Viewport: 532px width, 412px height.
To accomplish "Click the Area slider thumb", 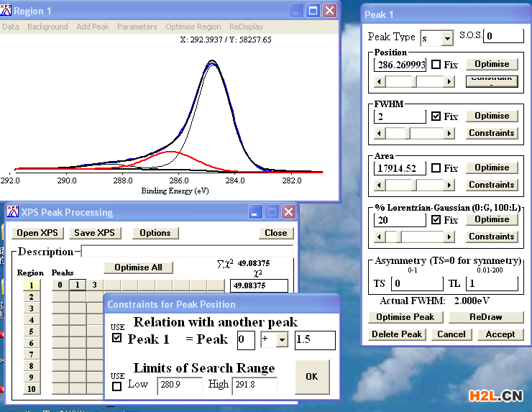I will [414, 185].
